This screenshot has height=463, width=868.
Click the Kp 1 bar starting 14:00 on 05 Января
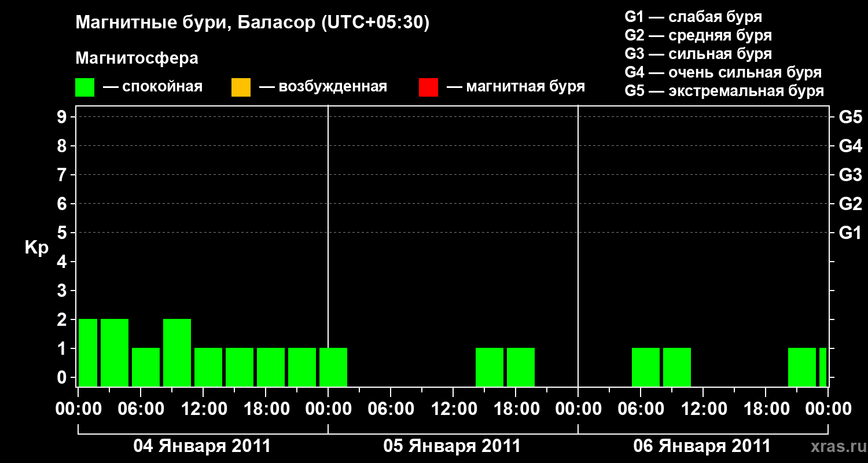pos(490,367)
